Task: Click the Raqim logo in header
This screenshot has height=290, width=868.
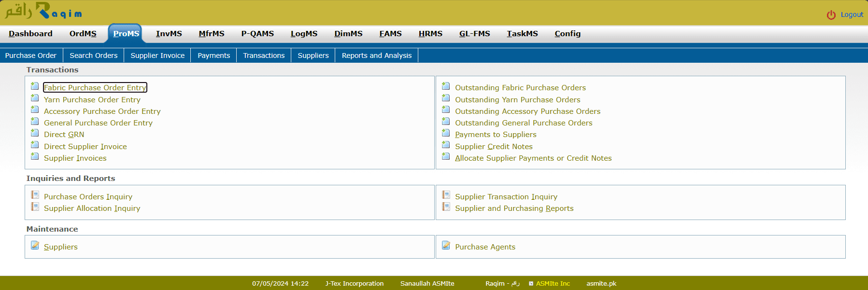Action: coord(43,11)
